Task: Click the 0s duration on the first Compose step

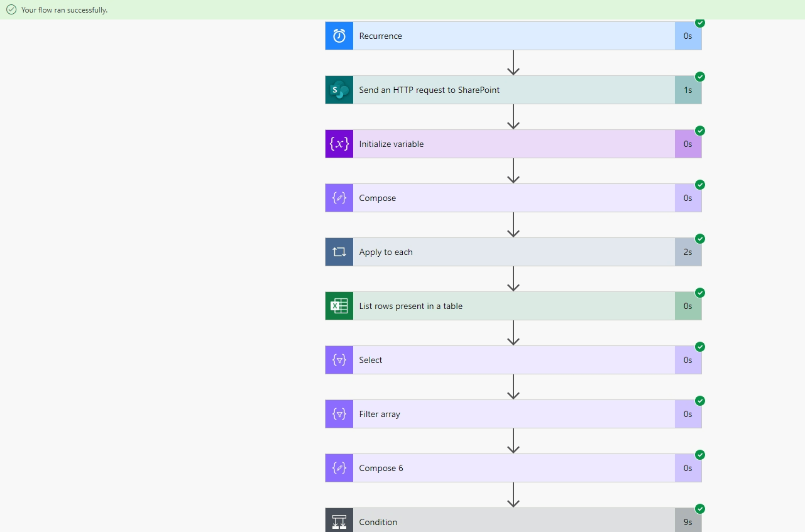Action: click(x=688, y=198)
